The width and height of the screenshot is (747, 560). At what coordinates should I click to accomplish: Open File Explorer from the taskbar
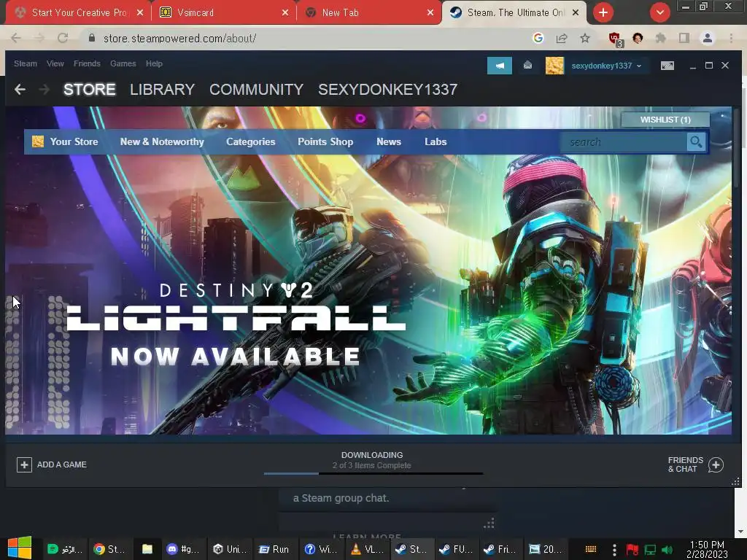tap(147, 549)
